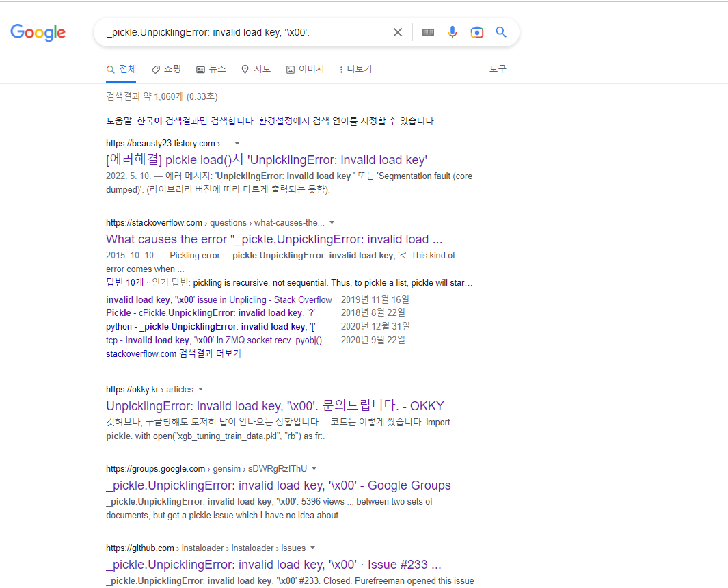Click the Google logo to go home

[38, 33]
